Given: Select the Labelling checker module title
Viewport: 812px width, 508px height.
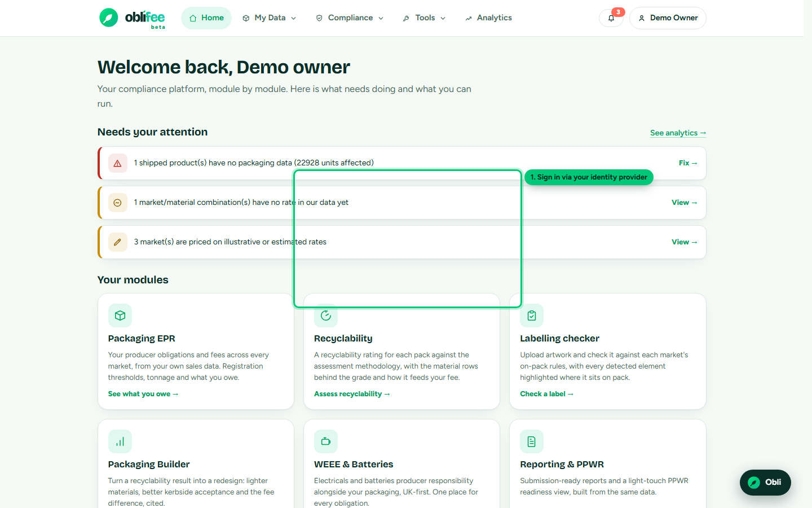Looking at the screenshot, I should click(x=559, y=339).
